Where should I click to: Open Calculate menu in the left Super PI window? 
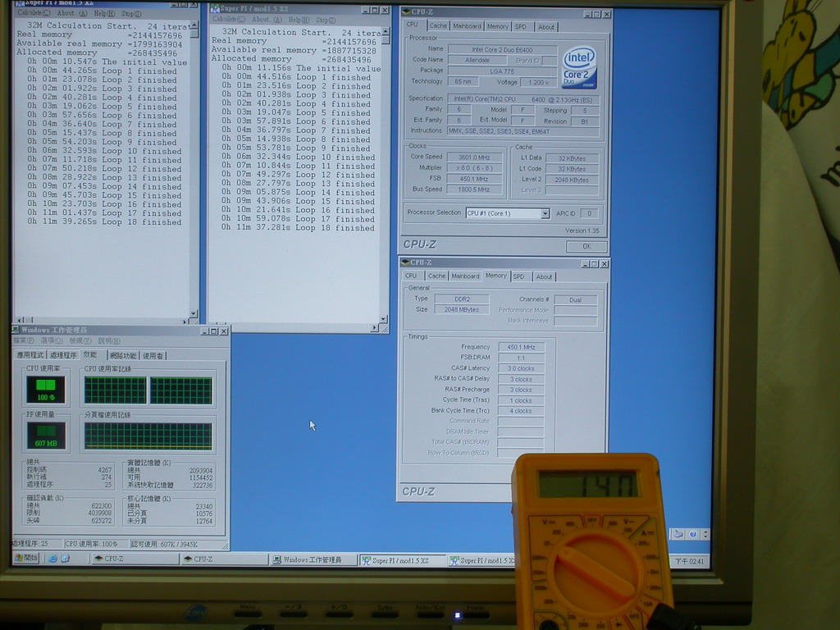tap(34, 13)
